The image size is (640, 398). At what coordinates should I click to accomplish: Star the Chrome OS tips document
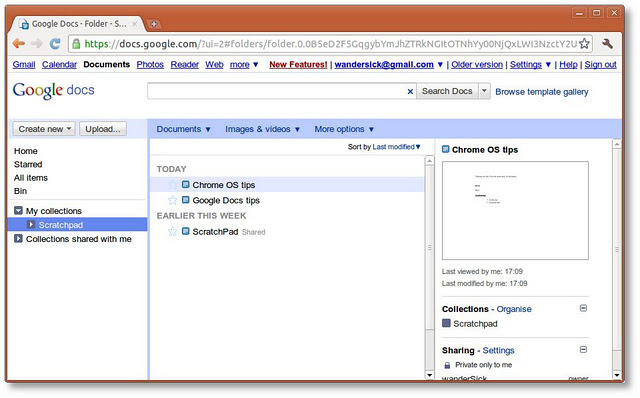pyautogui.click(x=173, y=185)
